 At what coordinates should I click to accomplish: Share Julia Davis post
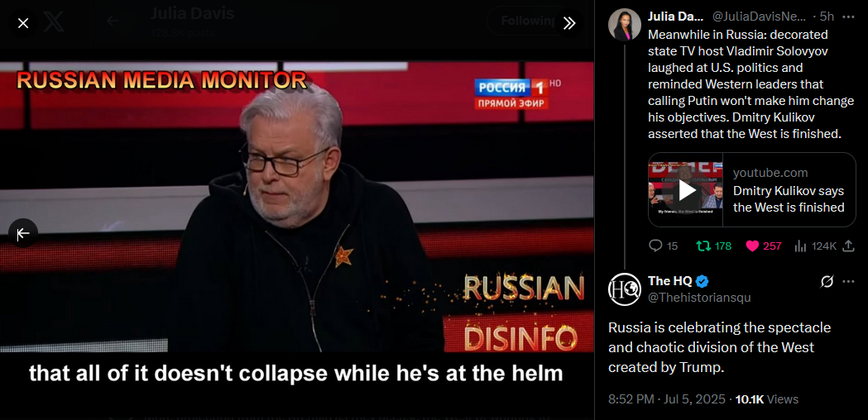pos(848,246)
